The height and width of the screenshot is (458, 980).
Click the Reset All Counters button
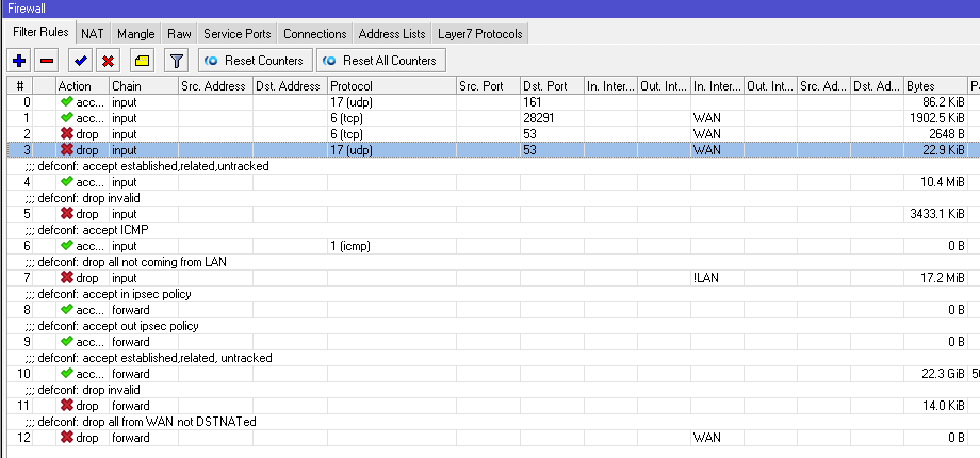pyautogui.click(x=381, y=60)
